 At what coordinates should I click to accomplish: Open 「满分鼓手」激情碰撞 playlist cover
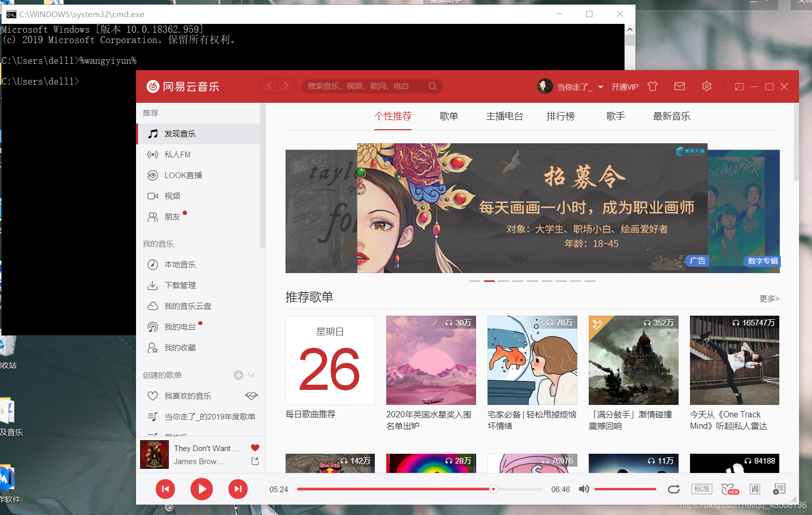pyautogui.click(x=633, y=360)
